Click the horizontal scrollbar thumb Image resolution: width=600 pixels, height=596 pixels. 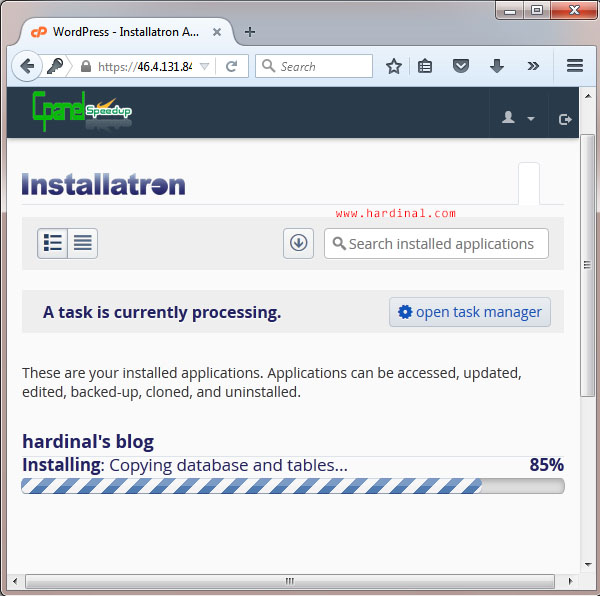290,581
